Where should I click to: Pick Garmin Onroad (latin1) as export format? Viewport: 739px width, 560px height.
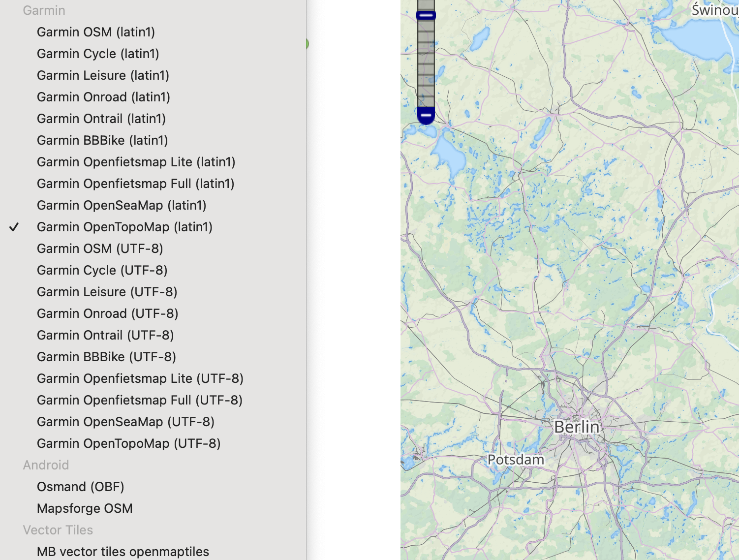(103, 97)
